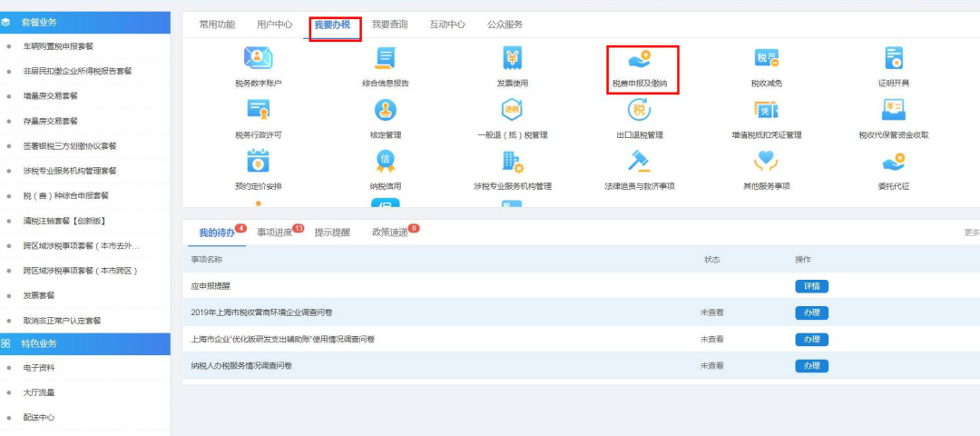Open the 税务数字账户 icon

point(258,58)
